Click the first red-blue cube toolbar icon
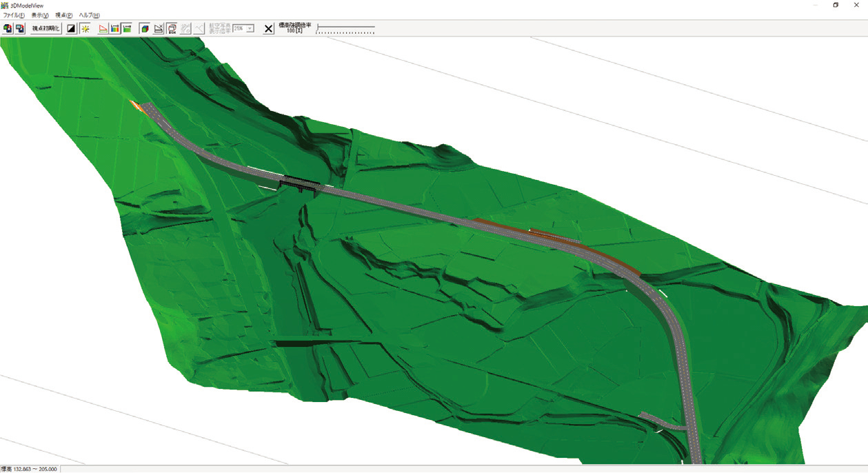Screen dimensions: 868x473 point(8,29)
